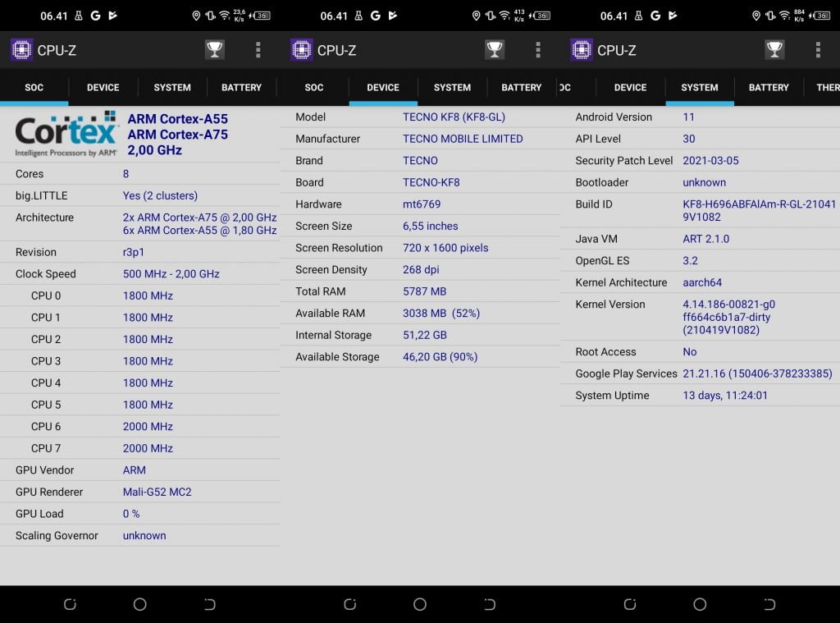Switch to DEVICE tab on the first screen

[x=103, y=87]
